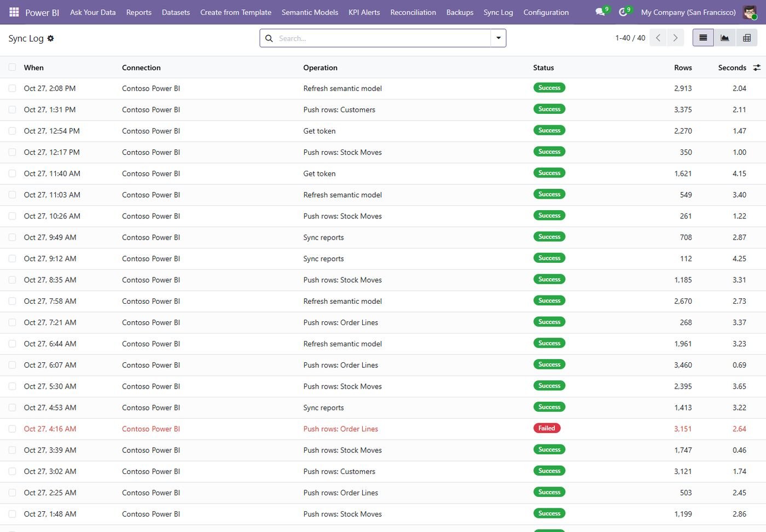766x532 pixels.
Task: Switch to pivot view
Action: (746, 38)
